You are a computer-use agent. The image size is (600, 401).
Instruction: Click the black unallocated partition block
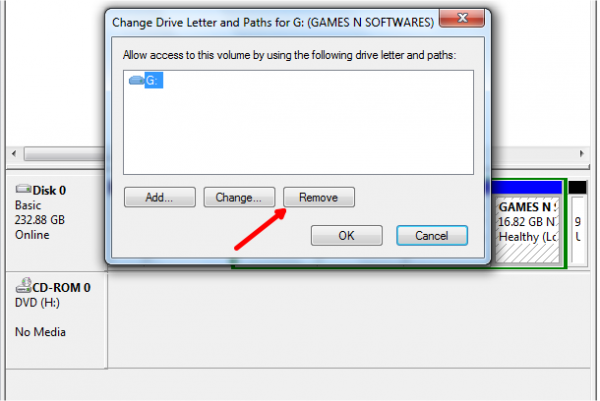click(x=577, y=187)
